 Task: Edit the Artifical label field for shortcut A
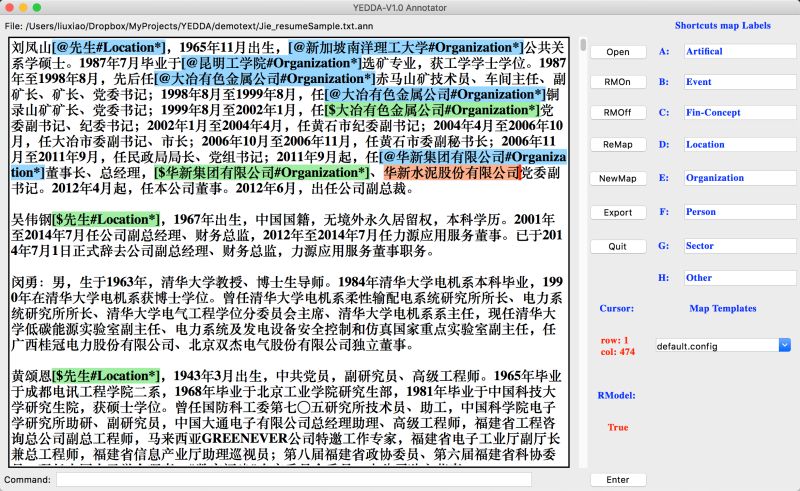click(x=740, y=51)
